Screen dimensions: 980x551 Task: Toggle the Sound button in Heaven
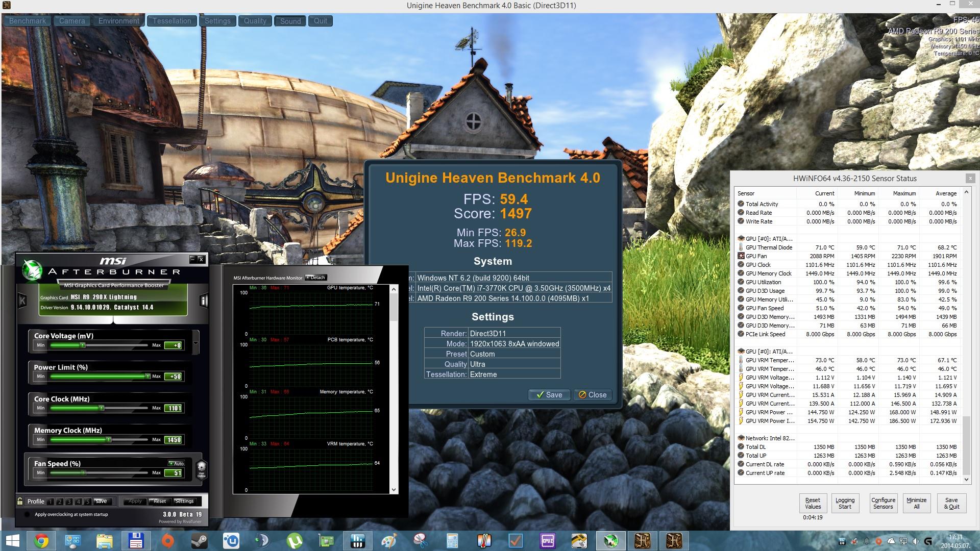tap(290, 21)
